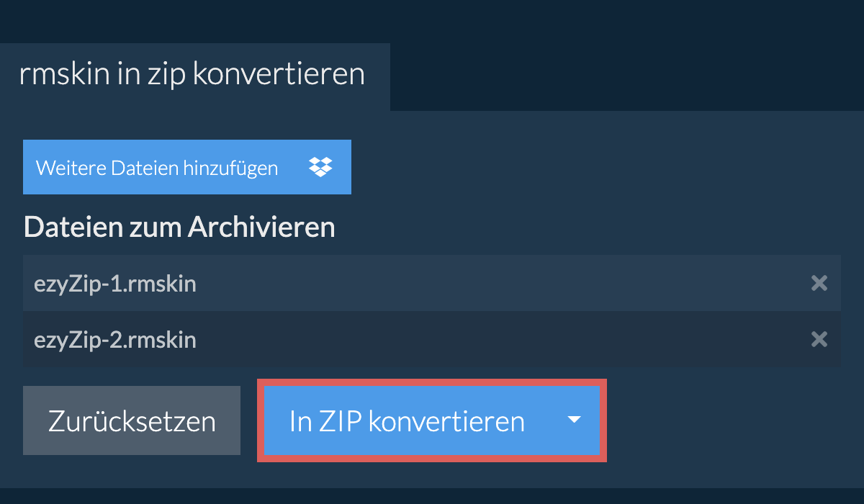Start conversion with "In ZIP konvertieren"

pyautogui.click(x=407, y=421)
